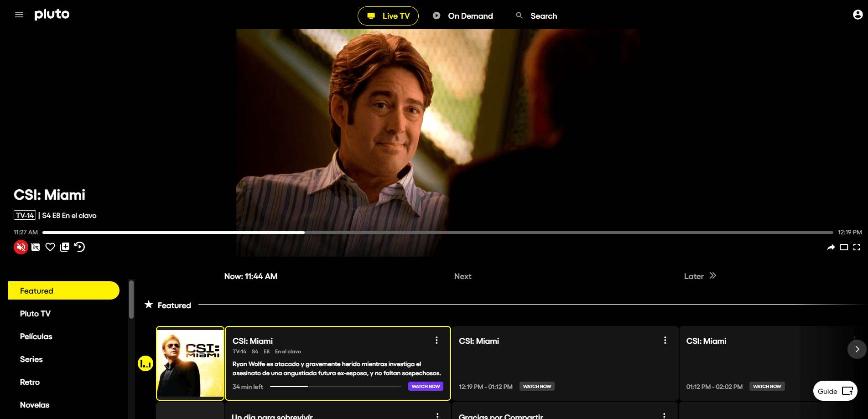Screen dimensions: 868x419
Task: Select the Películas category
Action: [36, 336]
